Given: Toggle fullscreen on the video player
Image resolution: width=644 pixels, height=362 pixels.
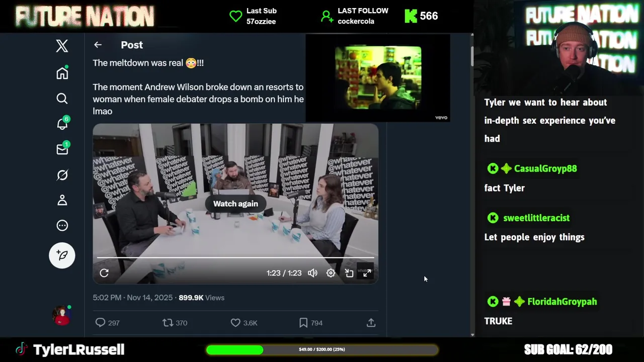Looking at the screenshot, I should 367,273.
